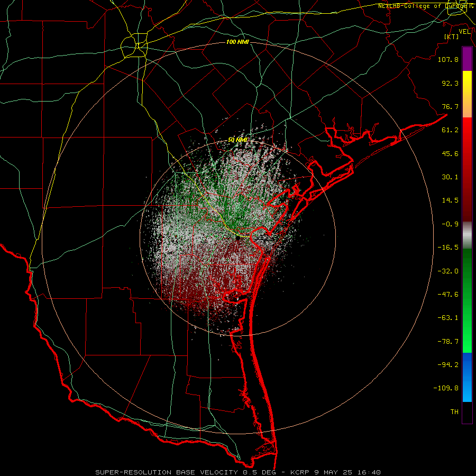Select the gray near-zero segment of the velocity scale
Screen dimensions: 476x476
tap(467, 235)
